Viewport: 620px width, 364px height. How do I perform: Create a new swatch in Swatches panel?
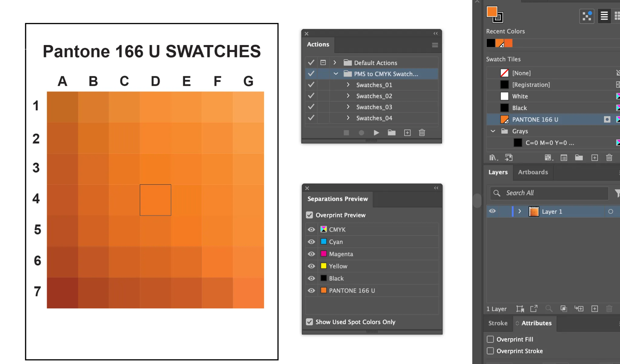pos(595,158)
